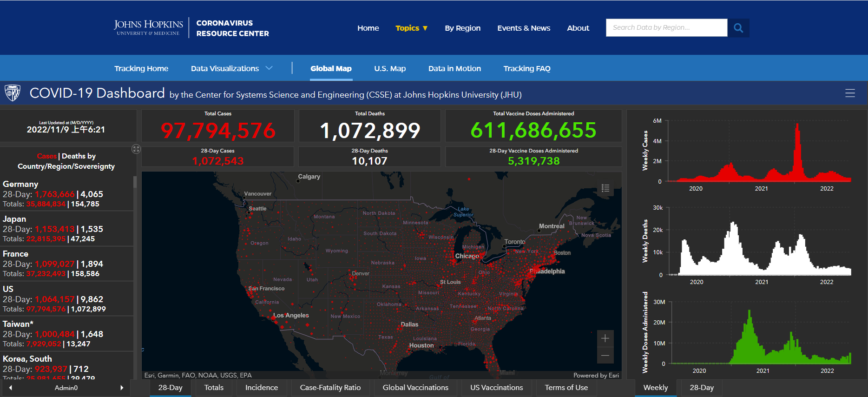Expand the country list panel
This screenshot has width=868, height=397.
point(136,149)
